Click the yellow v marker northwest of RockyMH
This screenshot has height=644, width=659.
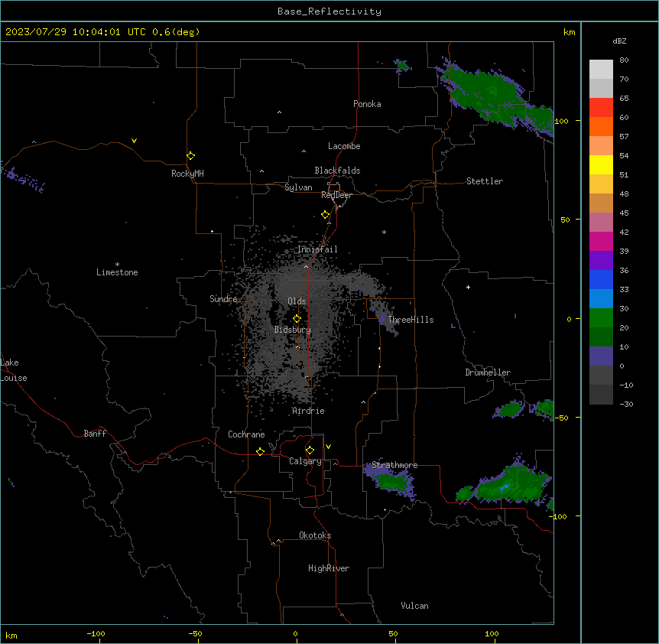tap(134, 141)
